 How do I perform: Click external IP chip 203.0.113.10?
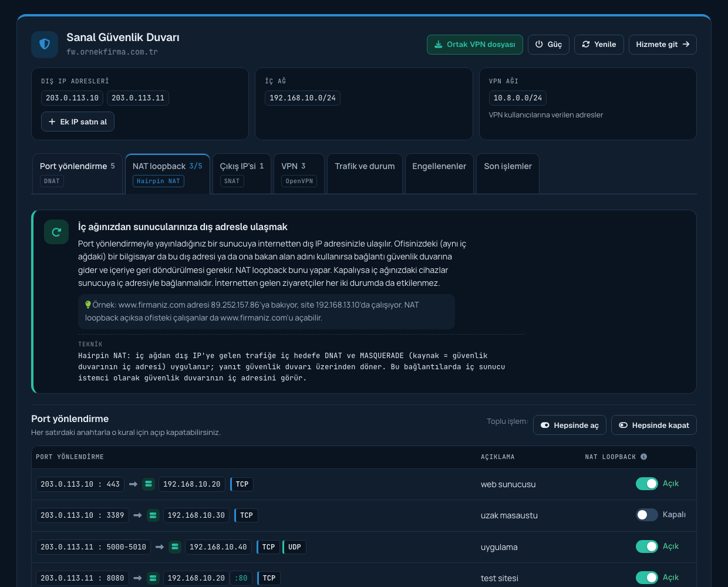click(x=72, y=98)
